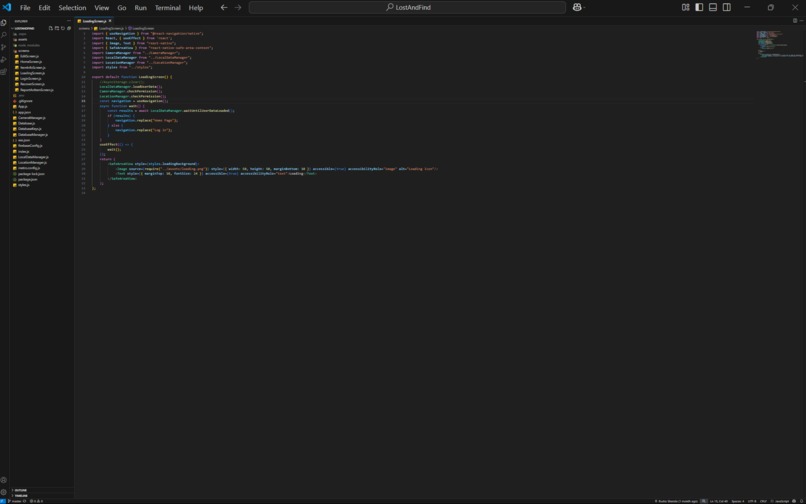Click Refresh Explorer icon
Viewport: 806px width, 504px height.
(63, 28)
